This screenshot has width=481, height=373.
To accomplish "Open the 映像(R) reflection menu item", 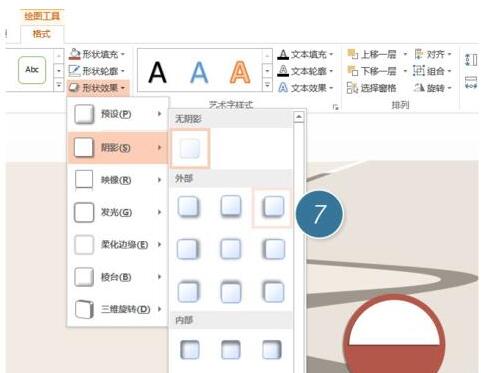I will pyautogui.click(x=118, y=180).
